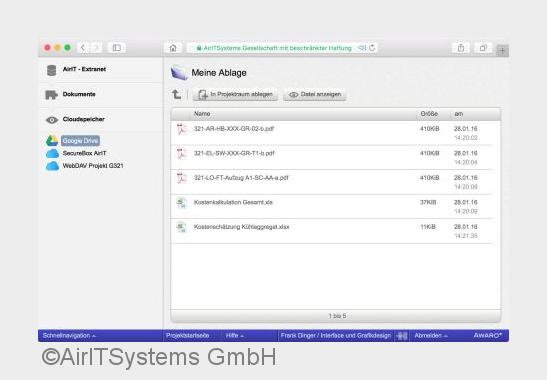
Task: Toggle the Safari sidebar button
Action: (x=117, y=48)
